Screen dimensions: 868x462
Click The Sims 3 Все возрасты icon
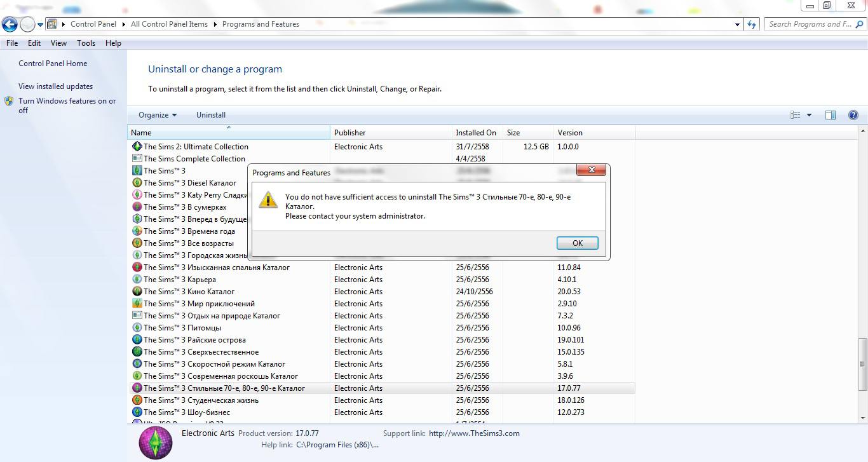(137, 243)
